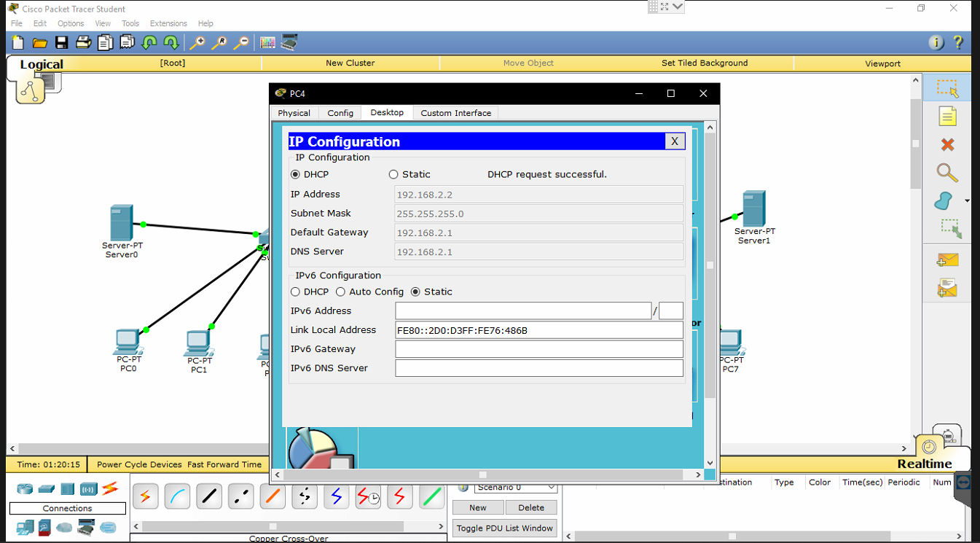
Task: Open the Extensions menu
Action: click(x=168, y=23)
